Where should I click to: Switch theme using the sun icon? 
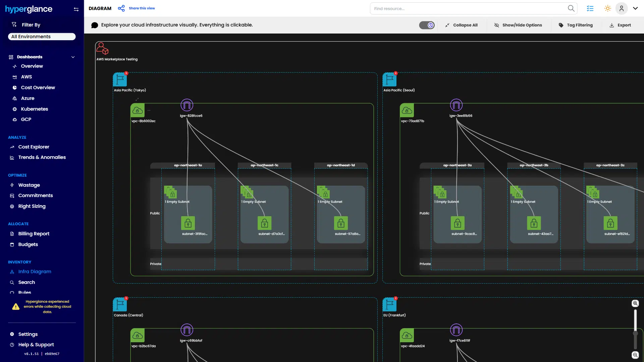[607, 8]
